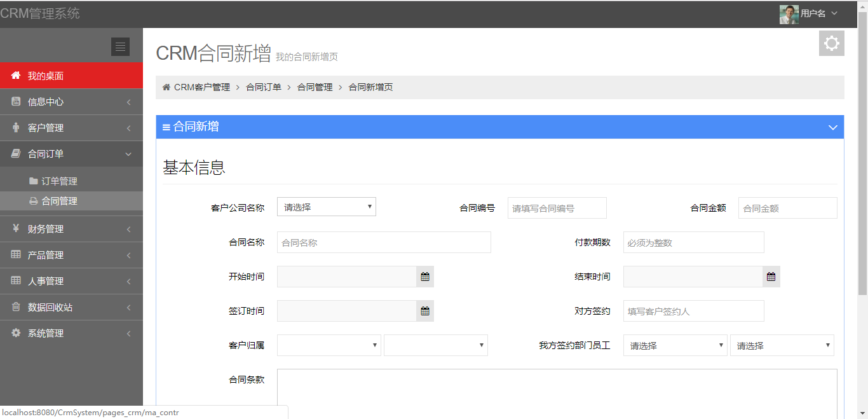The image size is (868, 419).
Task: Open 客户公司名称 dropdown
Action: (327, 207)
